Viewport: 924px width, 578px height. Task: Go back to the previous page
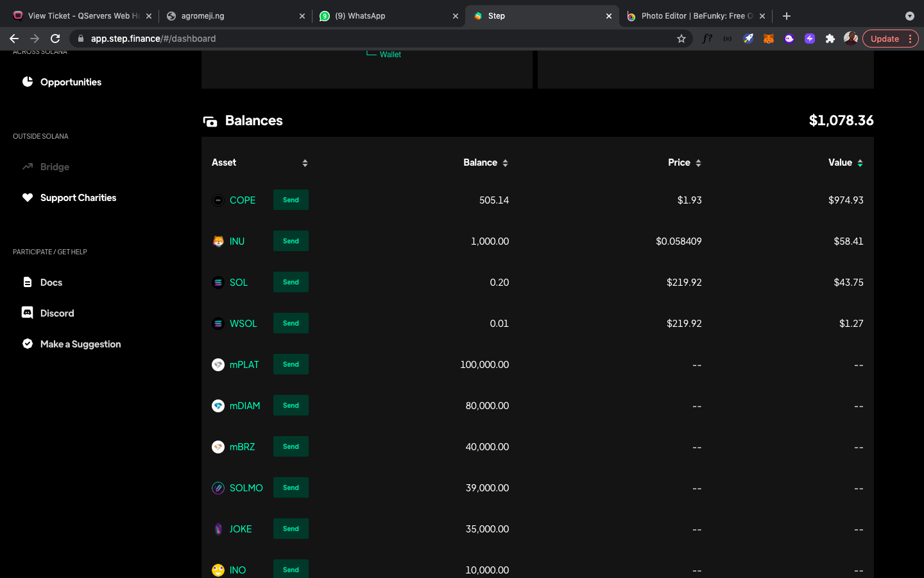[14, 39]
